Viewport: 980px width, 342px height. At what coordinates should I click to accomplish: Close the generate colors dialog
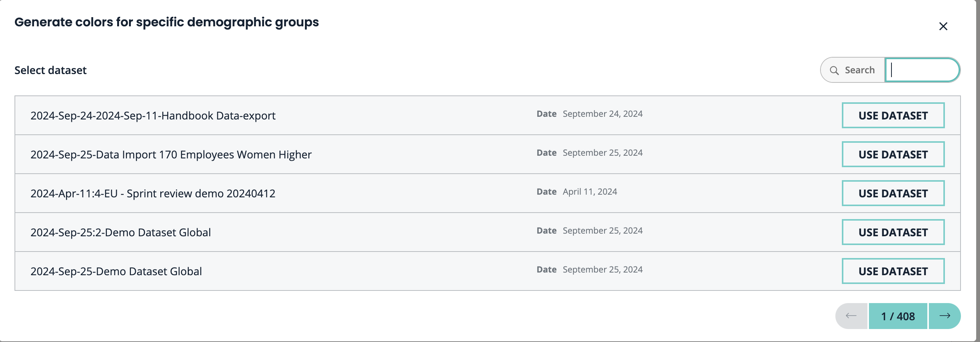click(943, 26)
